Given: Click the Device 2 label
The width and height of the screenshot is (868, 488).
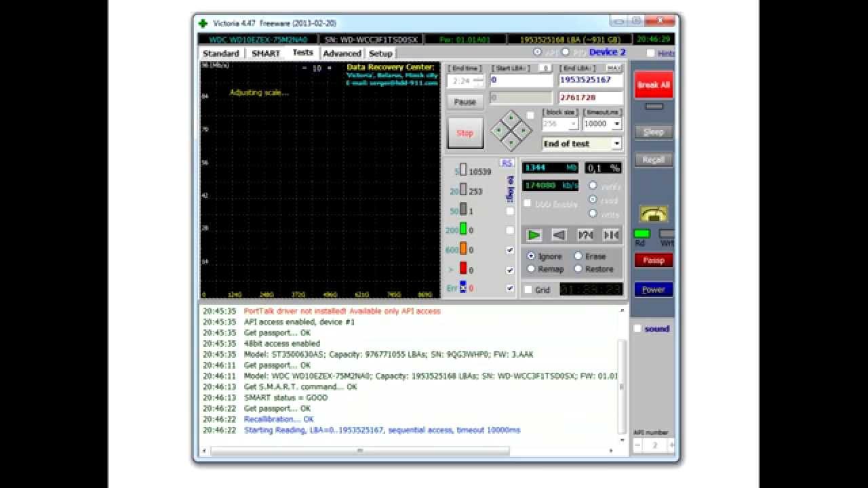Looking at the screenshot, I should [x=607, y=52].
